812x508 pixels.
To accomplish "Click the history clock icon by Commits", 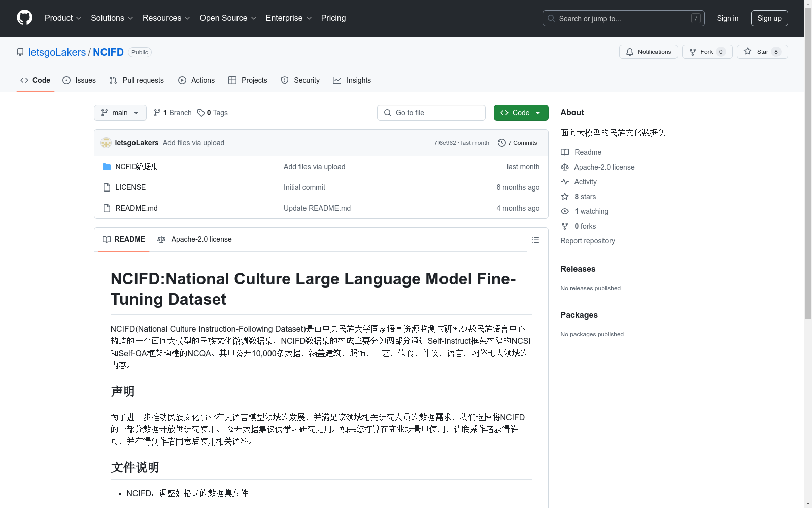I will [502, 143].
